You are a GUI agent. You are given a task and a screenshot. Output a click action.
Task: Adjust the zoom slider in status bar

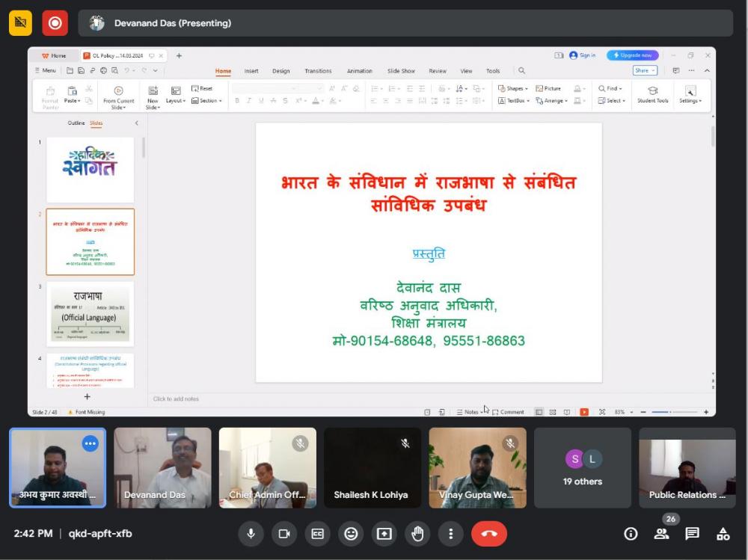tap(669, 412)
